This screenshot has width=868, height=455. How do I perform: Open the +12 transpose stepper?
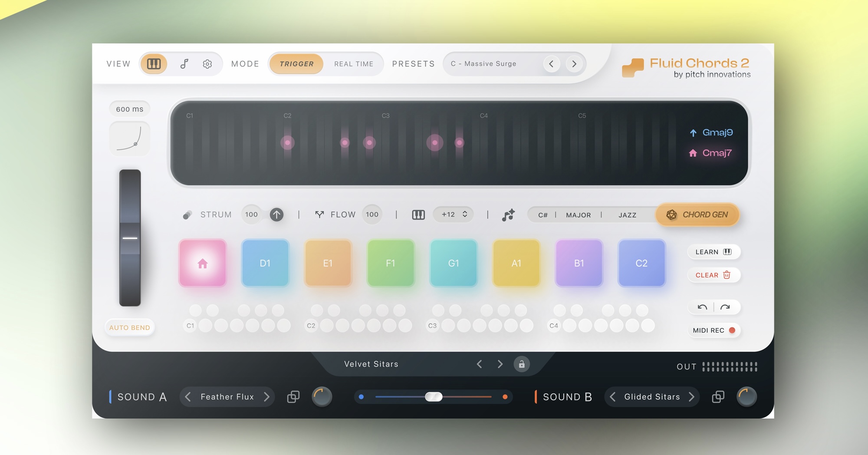tap(454, 214)
